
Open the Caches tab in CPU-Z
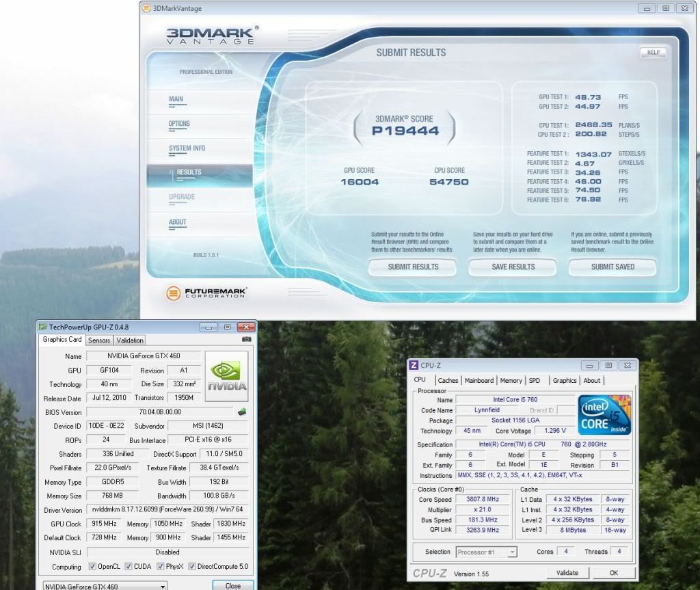[x=448, y=381]
